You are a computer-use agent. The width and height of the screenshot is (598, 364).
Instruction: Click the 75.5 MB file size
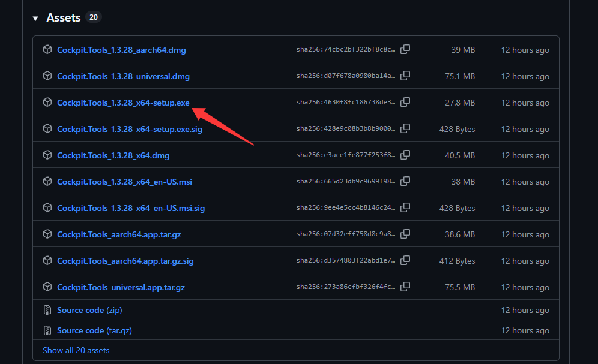(x=460, y=287)
